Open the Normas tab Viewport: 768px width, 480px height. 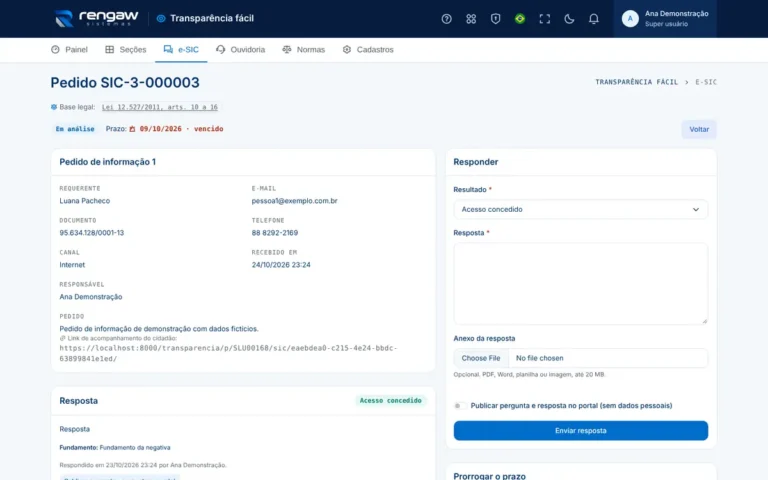tap(303, 49)
